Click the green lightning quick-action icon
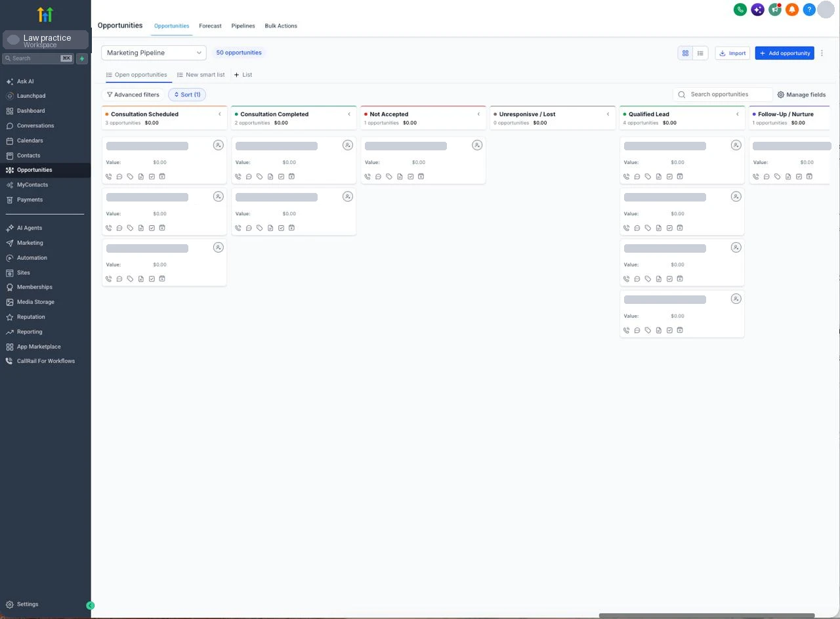 click(82, 58)
